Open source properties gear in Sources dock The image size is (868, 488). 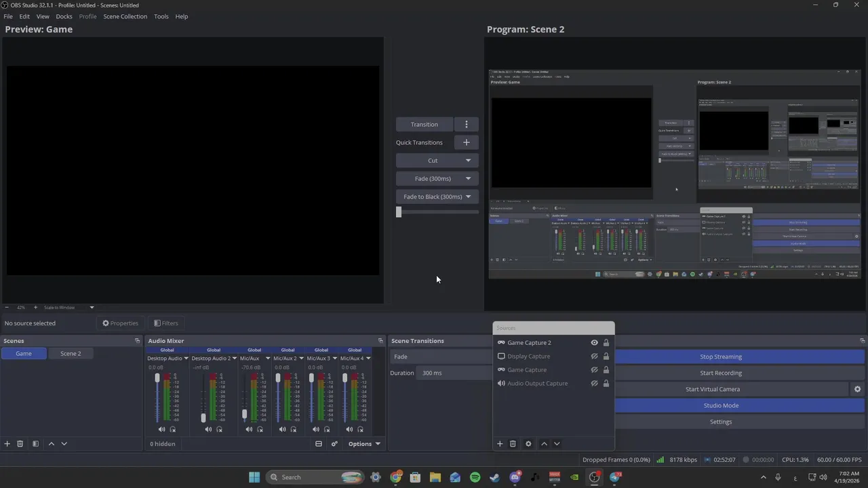[528, 444]
